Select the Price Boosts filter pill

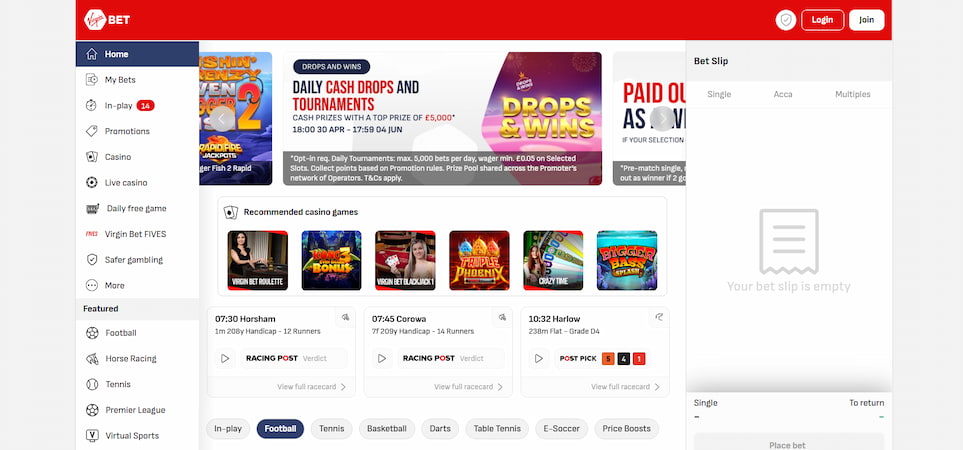click(x=626, y=429)
